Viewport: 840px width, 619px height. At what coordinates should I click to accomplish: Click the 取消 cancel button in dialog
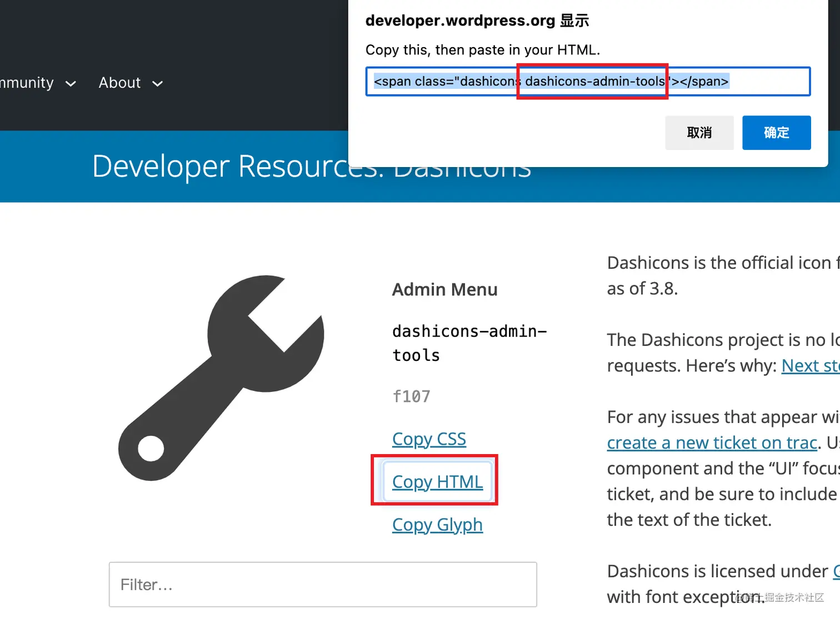[699, 133]
